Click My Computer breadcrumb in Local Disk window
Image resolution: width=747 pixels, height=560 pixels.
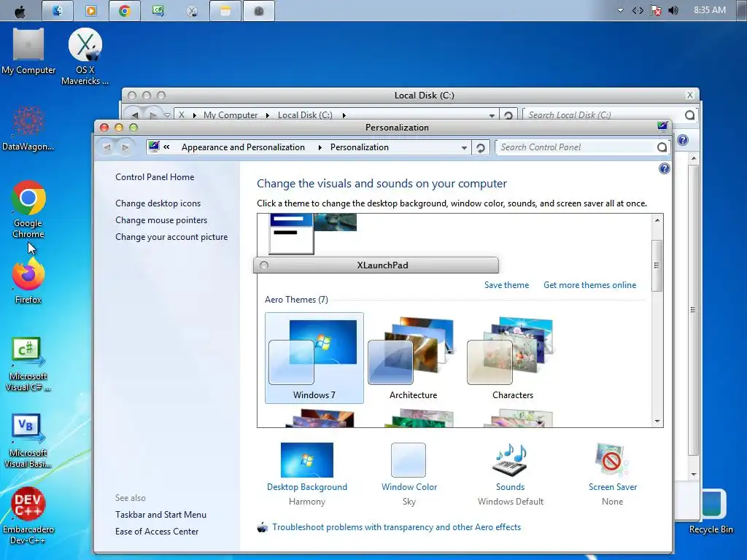(231, 114)
